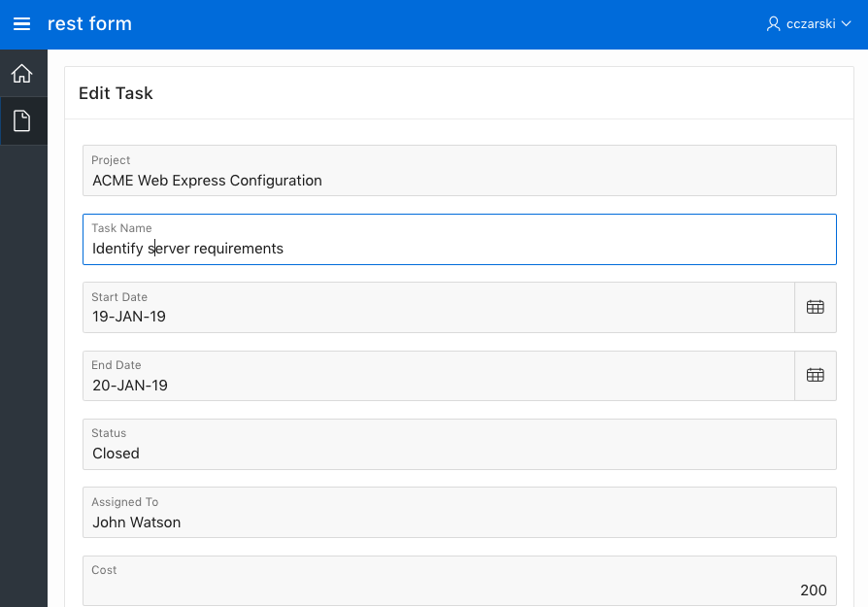Select the Assigned To field
Image resolution: width=868 pixels, height=607 pixels.
click(x=459, y=523)
